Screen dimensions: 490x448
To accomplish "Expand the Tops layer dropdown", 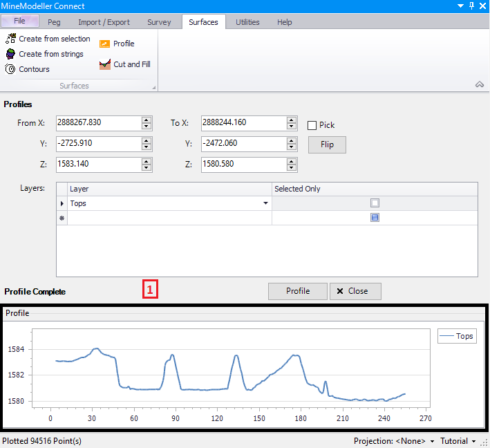I will click(265, 203).
